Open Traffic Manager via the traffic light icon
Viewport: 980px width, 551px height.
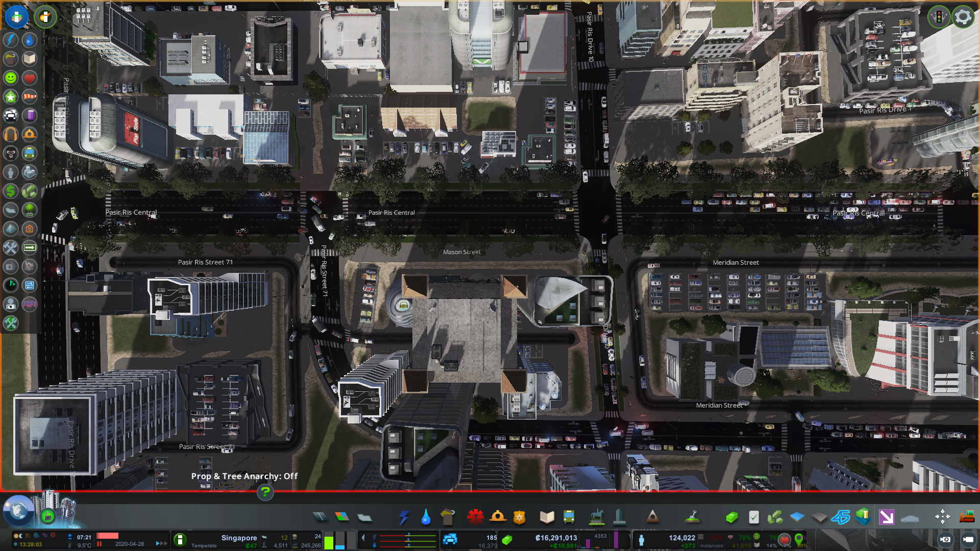[939, 17]
